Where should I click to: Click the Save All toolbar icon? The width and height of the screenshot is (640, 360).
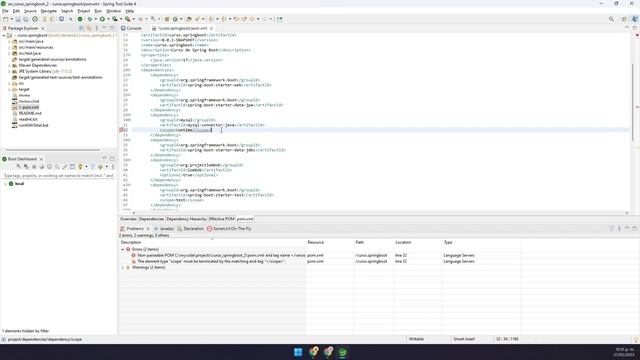(x=26, y=19)
